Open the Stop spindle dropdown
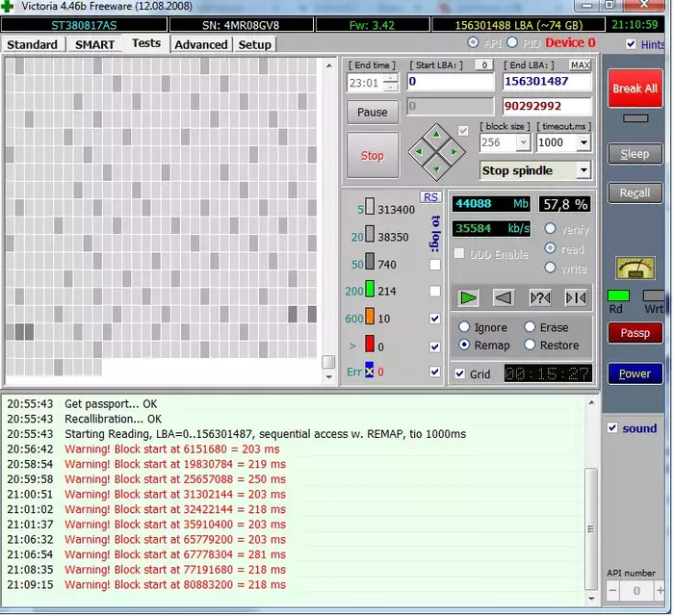This screenshot has width=674, height=616. (583, 170)
